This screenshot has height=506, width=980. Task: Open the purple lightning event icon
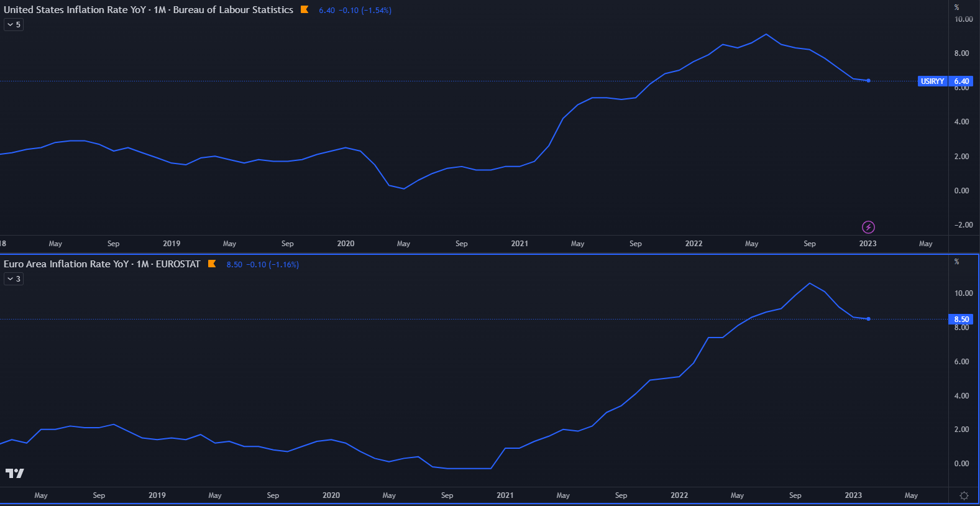point(868,227)
